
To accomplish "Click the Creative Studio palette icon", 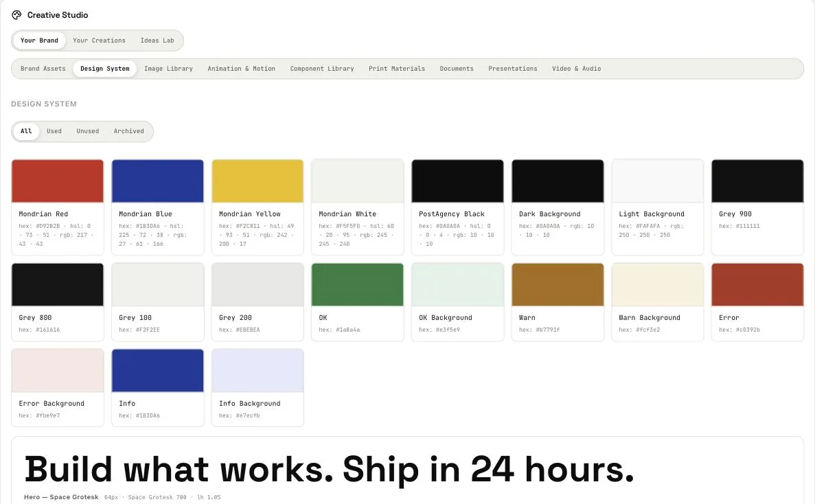I will tap(16, 15).
